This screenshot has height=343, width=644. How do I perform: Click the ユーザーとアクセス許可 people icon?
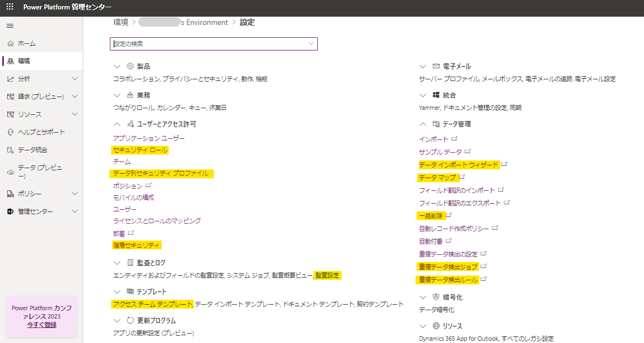[130, 124]
